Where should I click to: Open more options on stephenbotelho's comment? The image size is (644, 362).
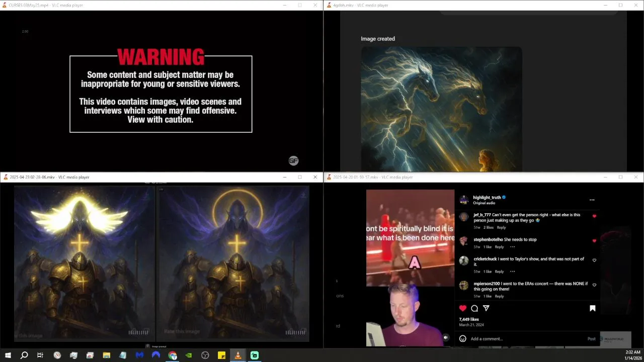click(x=512, y=247)
